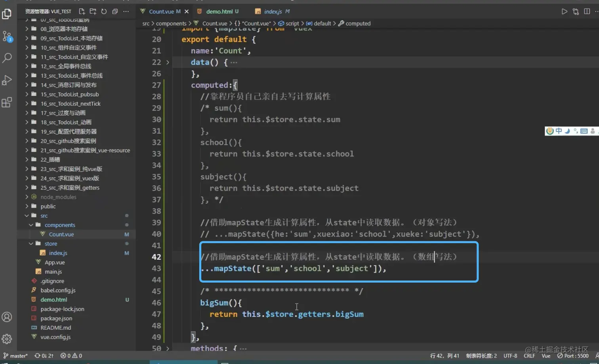The image size is (599, 364).
Task: Expand the folded methods block on line 50
Action: click(168, 349)
